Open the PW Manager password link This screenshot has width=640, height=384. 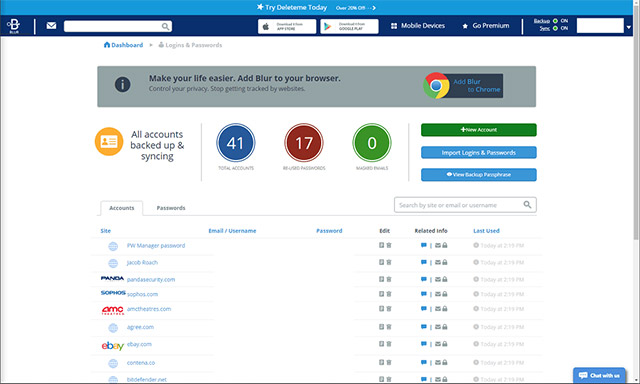pyautogui.click(x=156, y=246)
